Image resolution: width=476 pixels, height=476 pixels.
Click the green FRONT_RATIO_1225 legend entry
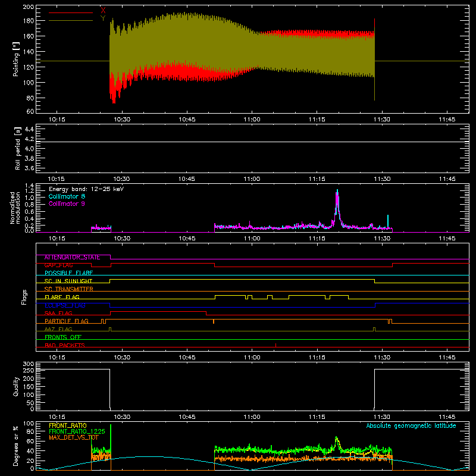tap(77, 431)
